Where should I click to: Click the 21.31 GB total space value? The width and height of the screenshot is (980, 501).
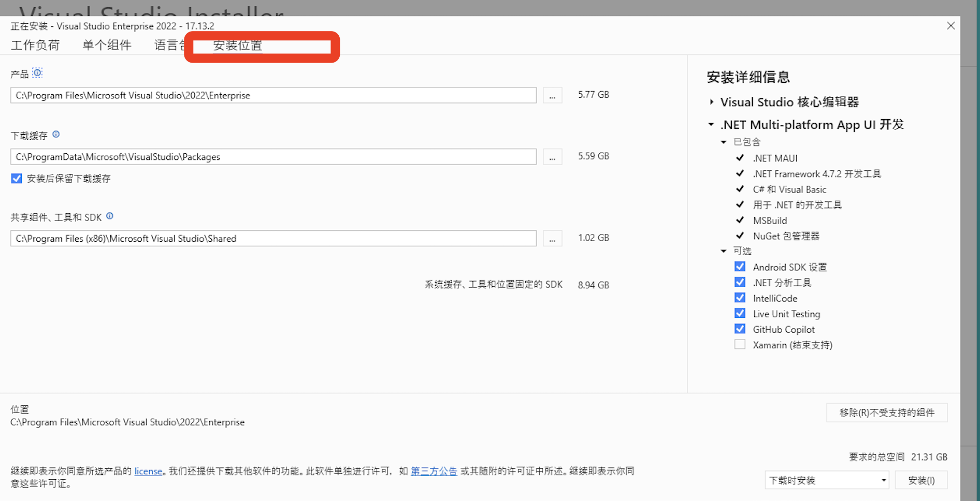929,457
